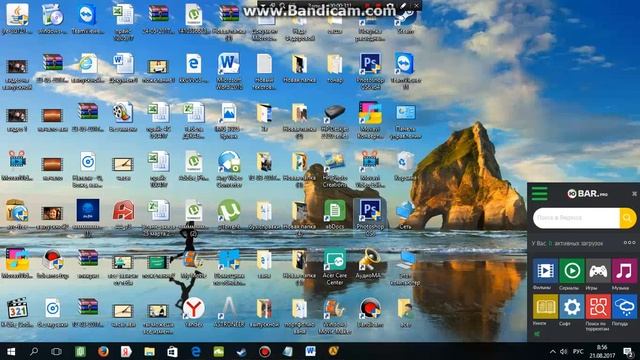Screen dimensions: 640x360
Task: Open the orange lambda icon on taskbar
Action: [x=333, y=351]
